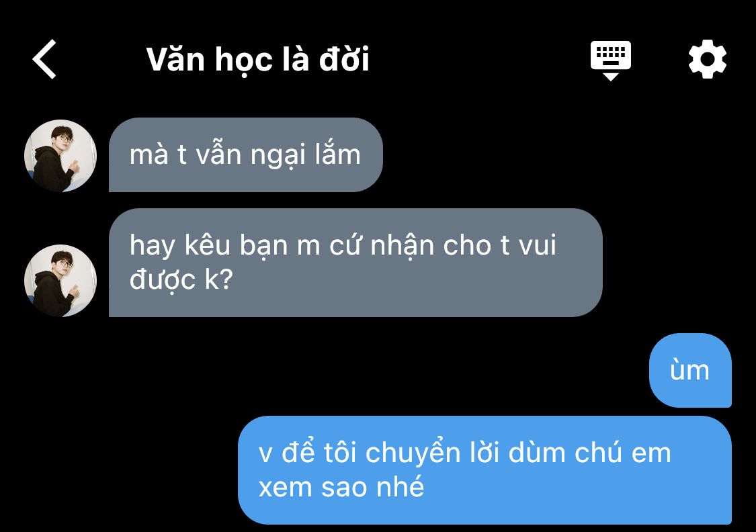
Task: Click the word "Văn" in the conversation name
Action: pyautogui.click(x=175, y=59)
